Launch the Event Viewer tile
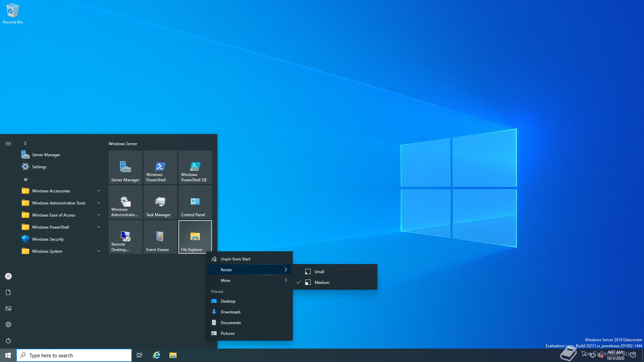Viewport: 644px width, 362px height. 160,237
